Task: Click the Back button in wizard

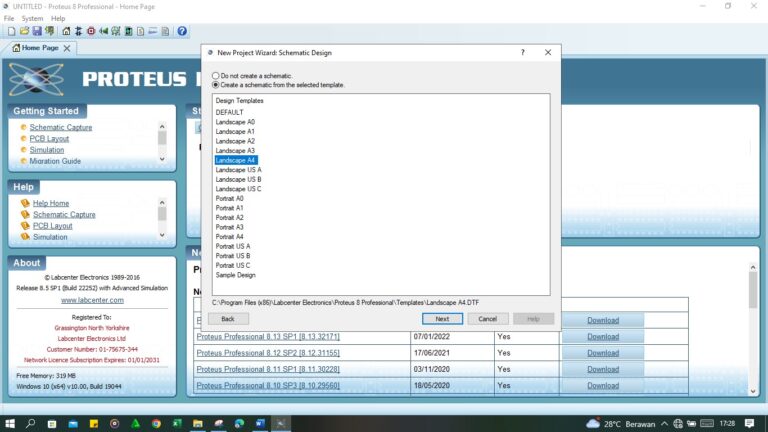Action: 228,319
